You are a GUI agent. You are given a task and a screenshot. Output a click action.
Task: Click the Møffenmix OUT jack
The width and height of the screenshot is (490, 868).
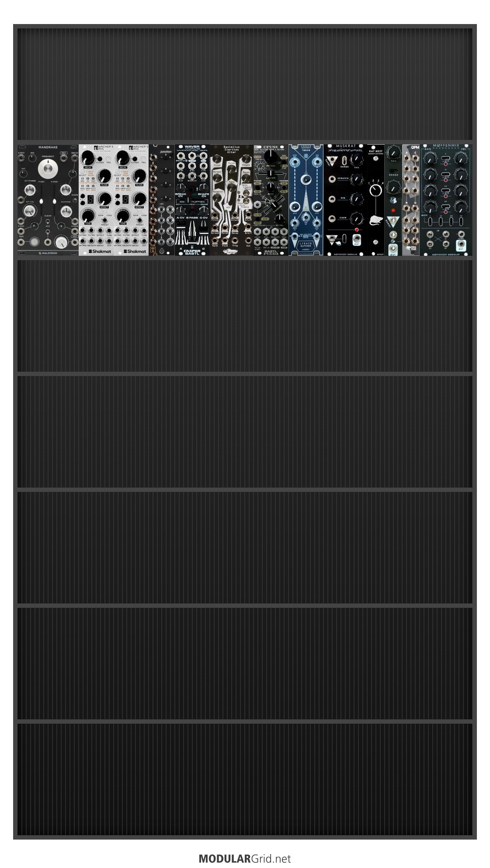[x=461, y=244]
